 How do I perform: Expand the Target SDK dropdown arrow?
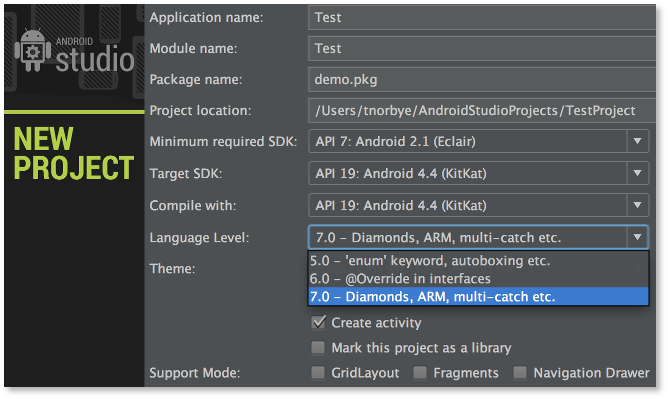[x=637, y=173]
